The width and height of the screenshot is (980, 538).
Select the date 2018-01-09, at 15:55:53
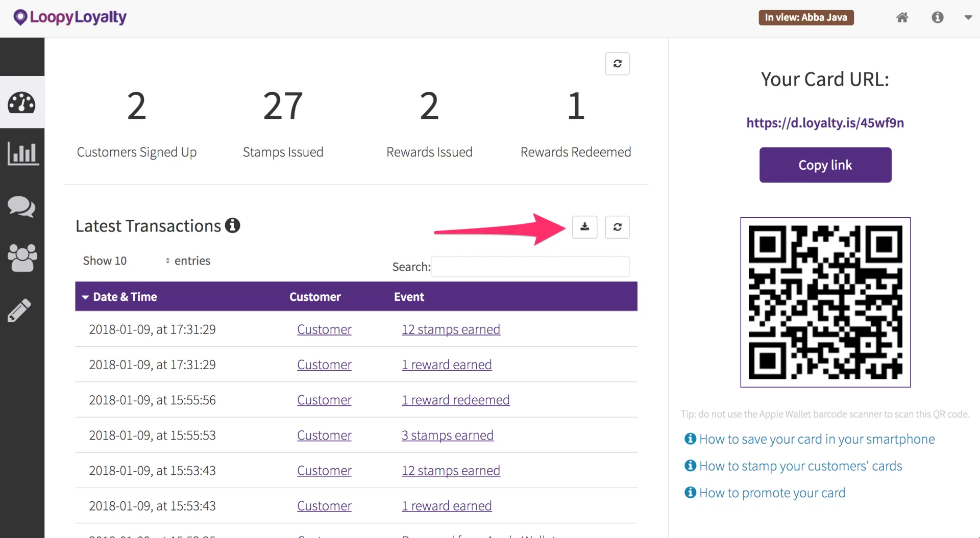152,435
